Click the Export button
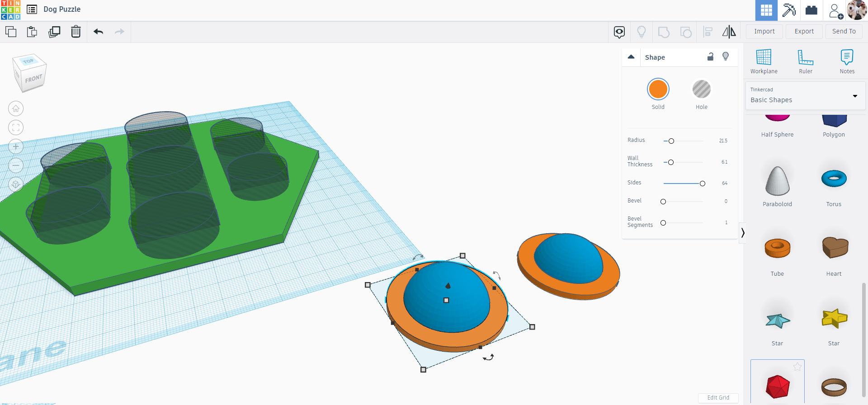This screenshot has width=868, height=405. [804, 31]
